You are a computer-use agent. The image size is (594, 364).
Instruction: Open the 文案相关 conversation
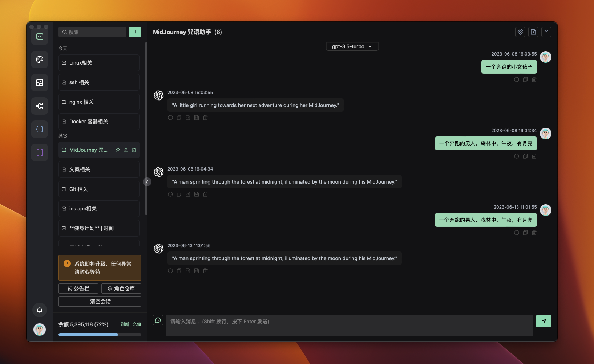pyautogui.click(x=99, y=169)
